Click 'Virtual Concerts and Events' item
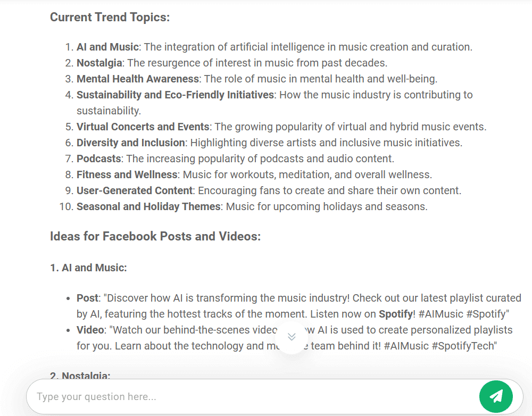The height and width of the screenshot is (416, 532). (143, 127)
